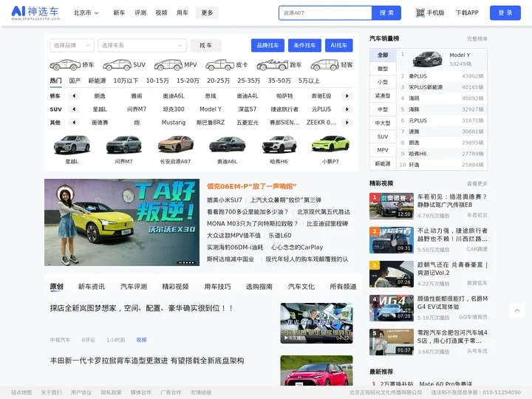The image size is (532, 399).
Task: Open the 问界M7 car image
Action: pos(123,145)
